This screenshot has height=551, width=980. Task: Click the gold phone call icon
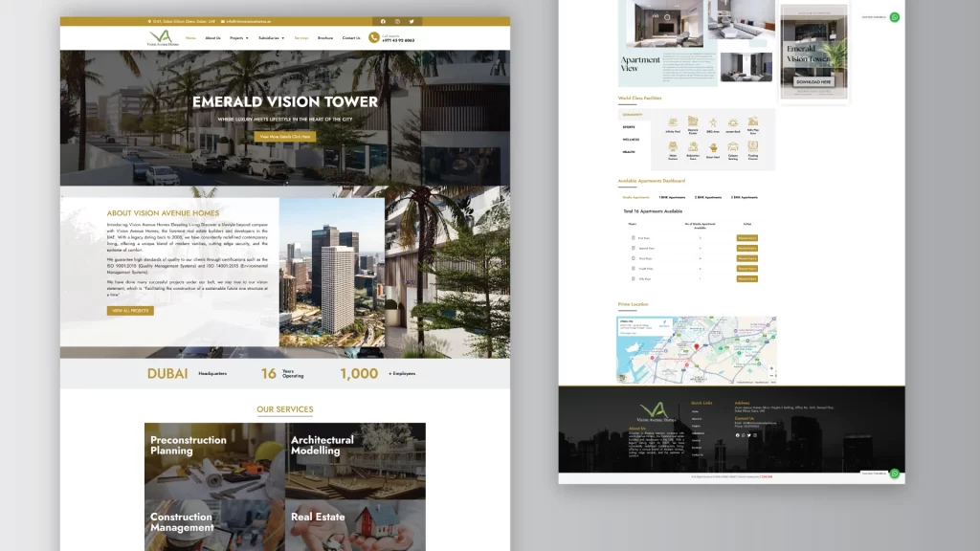click(374, 38)
